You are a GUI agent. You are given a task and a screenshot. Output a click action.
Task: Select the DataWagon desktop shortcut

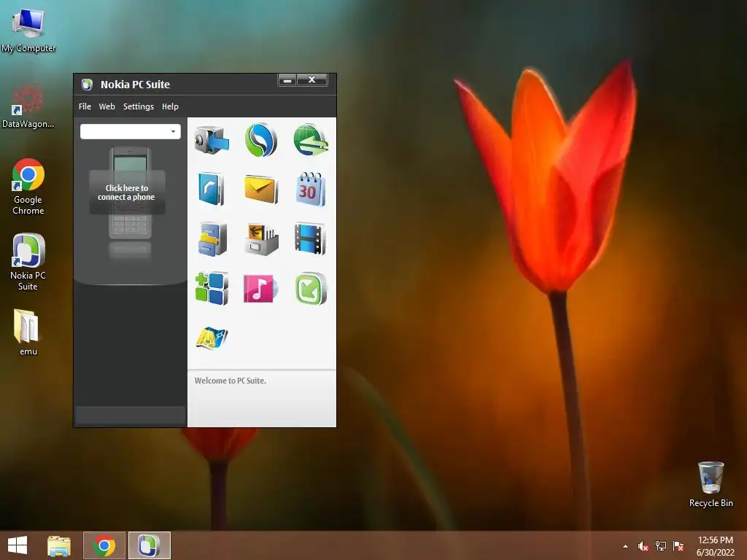28,106
